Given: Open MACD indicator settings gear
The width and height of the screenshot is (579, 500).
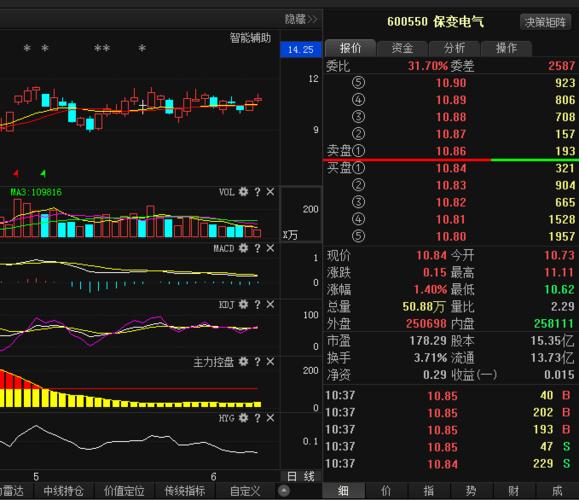Looking at the screenshot, I should (243, 248).
